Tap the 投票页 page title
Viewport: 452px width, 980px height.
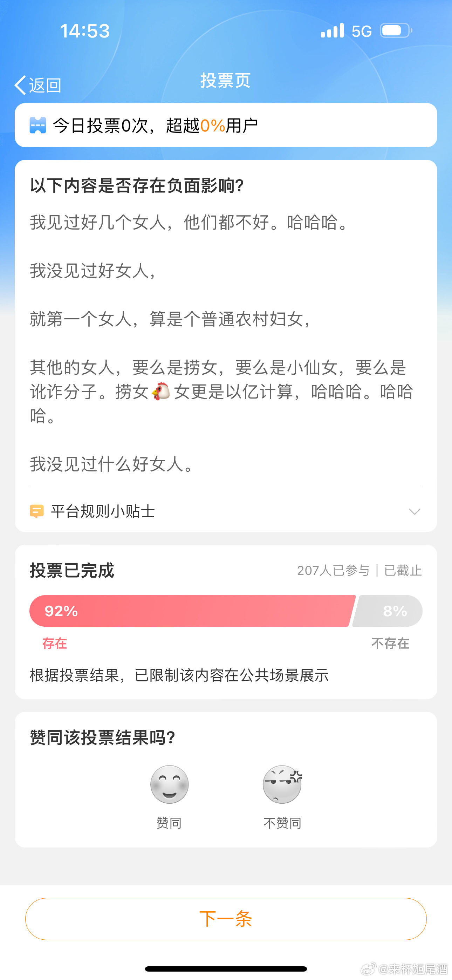coord(226,81)
